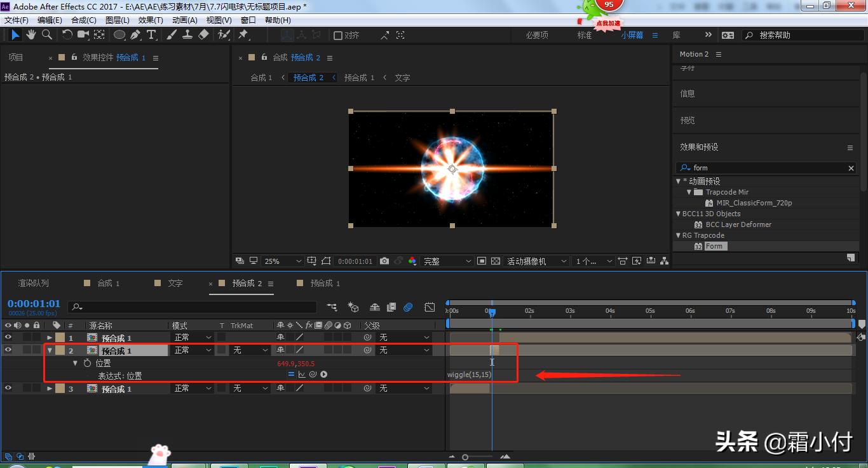Click the timeline zoom slider handle

[465, 457]
